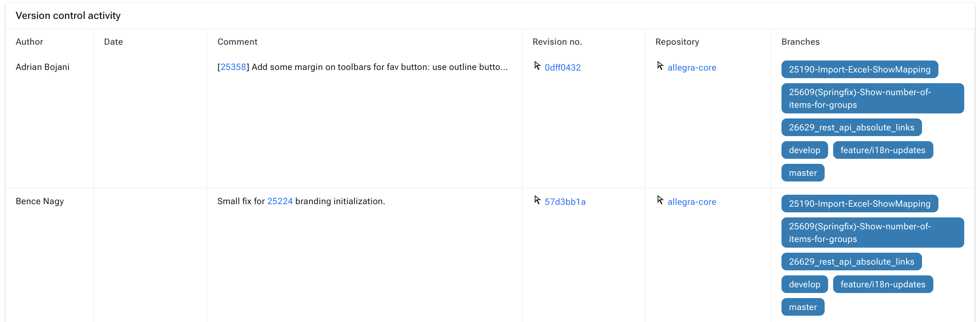
Task: Click the Revision no. column header
Action: (557, 42)
